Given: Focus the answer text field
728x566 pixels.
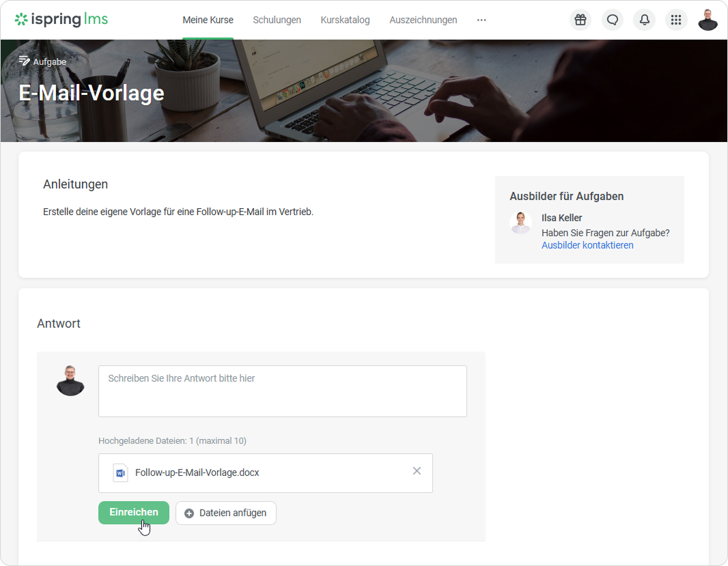Looking at the screenshot, I should (282, 391).
